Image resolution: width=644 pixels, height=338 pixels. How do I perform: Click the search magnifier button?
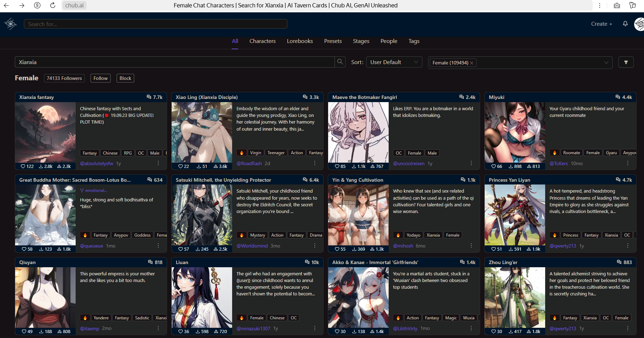pos(340,62)
